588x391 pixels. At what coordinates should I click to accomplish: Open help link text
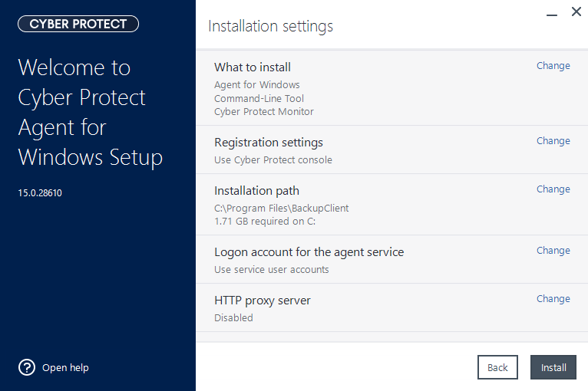(x=65, y=368)
